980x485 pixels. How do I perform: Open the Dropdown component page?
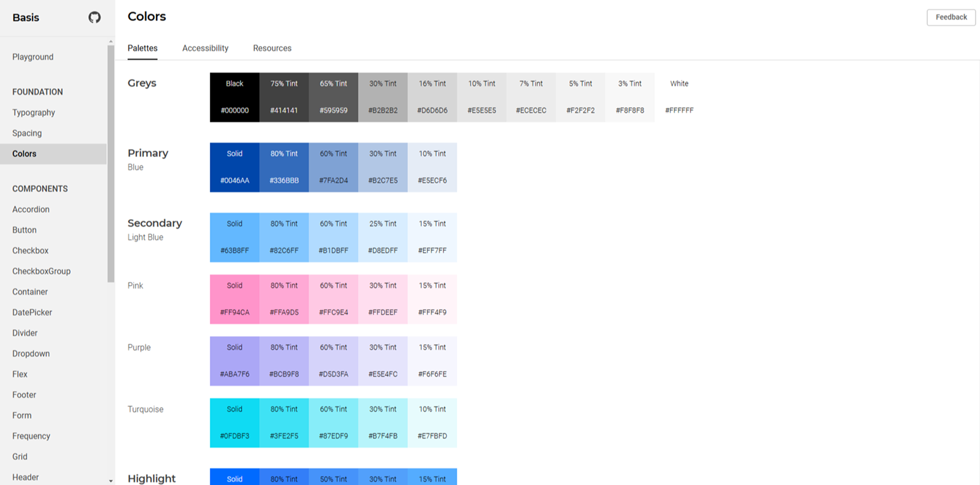click(x=31, y=354)
